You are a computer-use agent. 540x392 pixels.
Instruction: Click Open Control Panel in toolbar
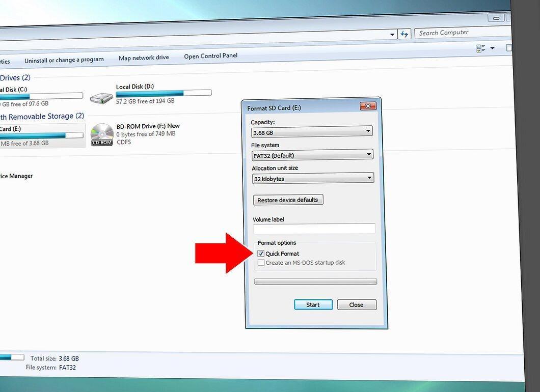tap(211, 56)
